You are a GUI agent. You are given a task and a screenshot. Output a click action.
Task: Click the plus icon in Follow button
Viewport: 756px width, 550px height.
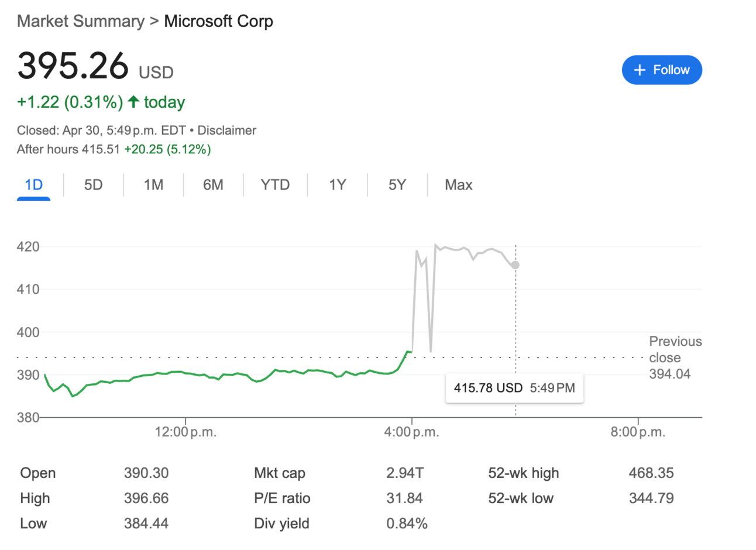(x=640, y=70)
